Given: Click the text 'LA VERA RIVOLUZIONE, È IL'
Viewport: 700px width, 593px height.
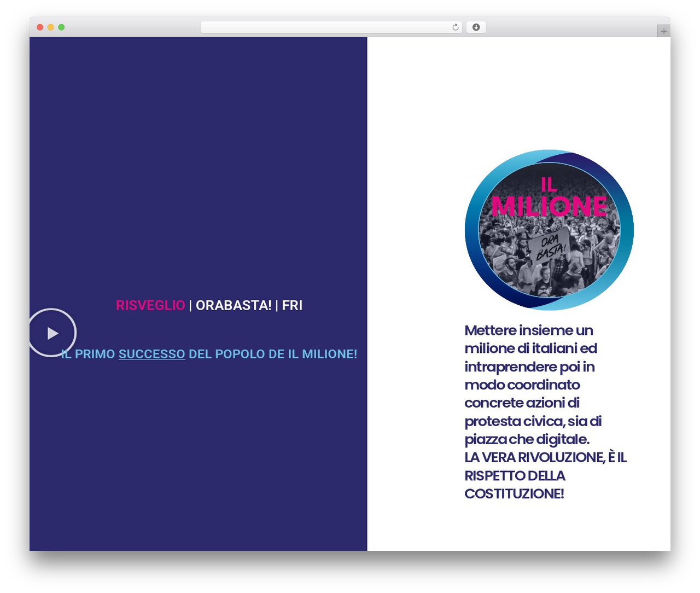Looking at the screenshot, I should 545,457.
